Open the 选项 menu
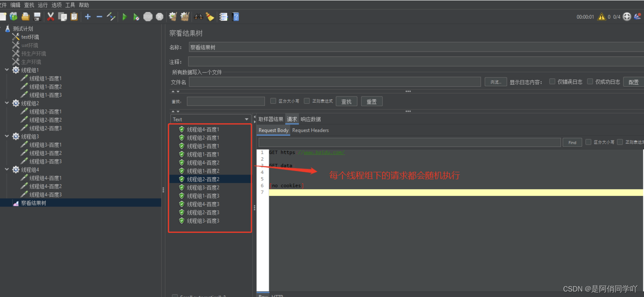The image size is (644, 297). point(57,5)
